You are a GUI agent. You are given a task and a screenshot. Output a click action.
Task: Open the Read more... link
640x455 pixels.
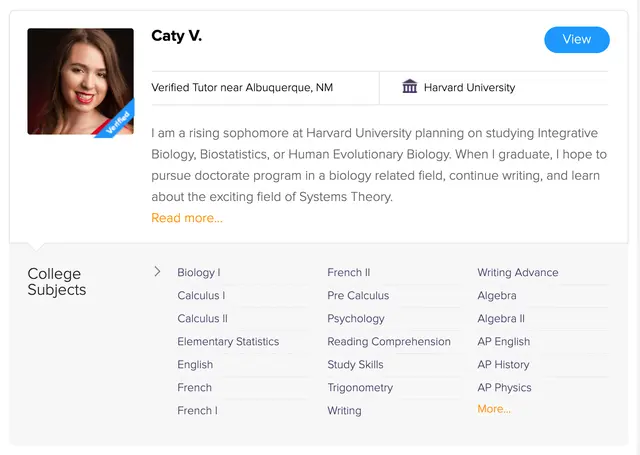coord(187,218)
